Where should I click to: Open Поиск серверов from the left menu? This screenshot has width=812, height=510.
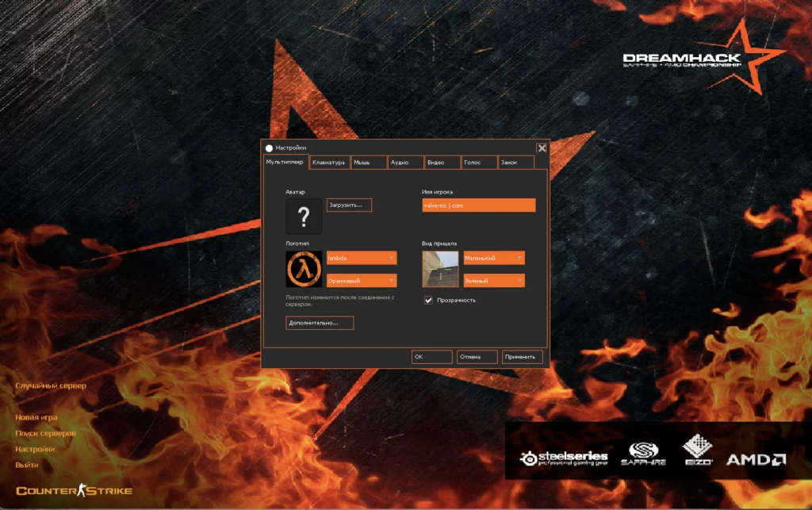(47, 433)
